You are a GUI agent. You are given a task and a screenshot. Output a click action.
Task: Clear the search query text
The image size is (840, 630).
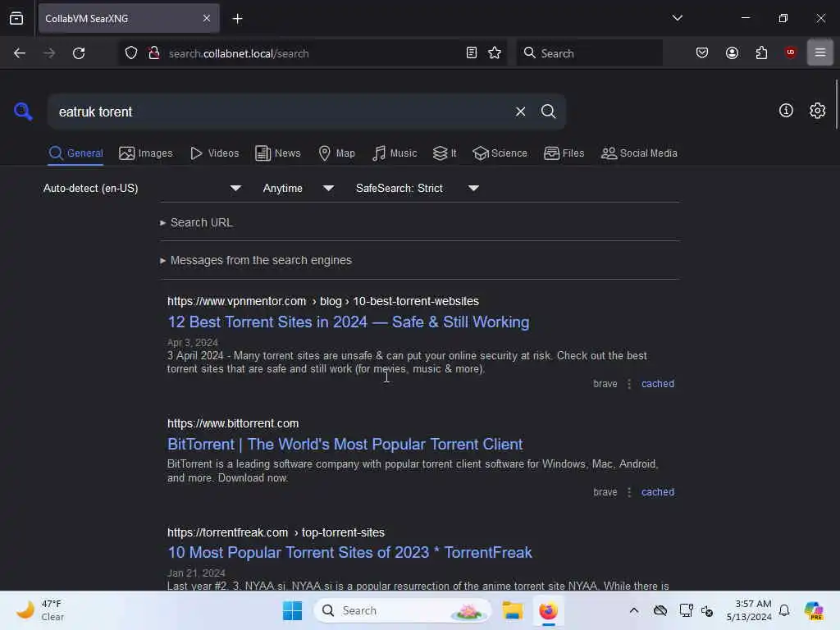(520, 112)
